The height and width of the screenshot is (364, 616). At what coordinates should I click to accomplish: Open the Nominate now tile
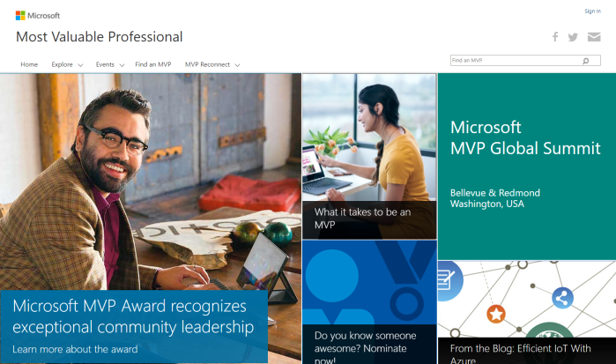(369, 302)
